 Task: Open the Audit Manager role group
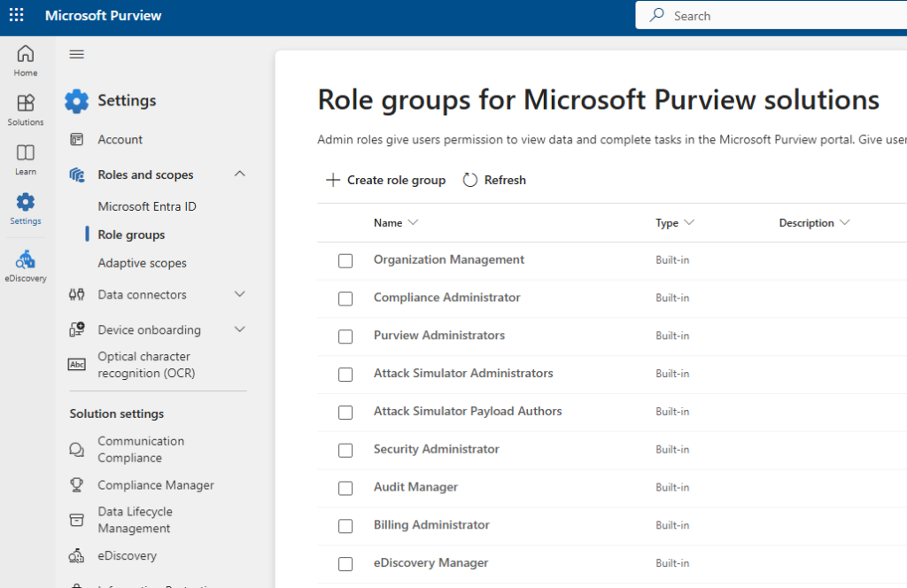[416, 487]
